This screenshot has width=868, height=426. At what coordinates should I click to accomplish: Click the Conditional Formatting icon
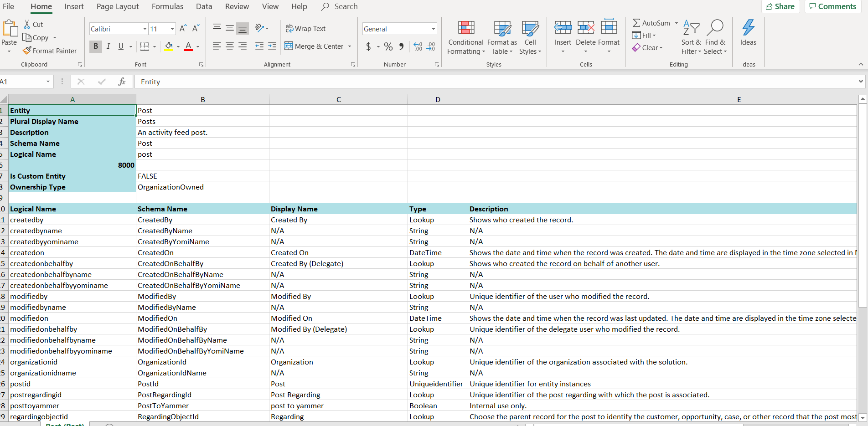(x=466, y=28)
